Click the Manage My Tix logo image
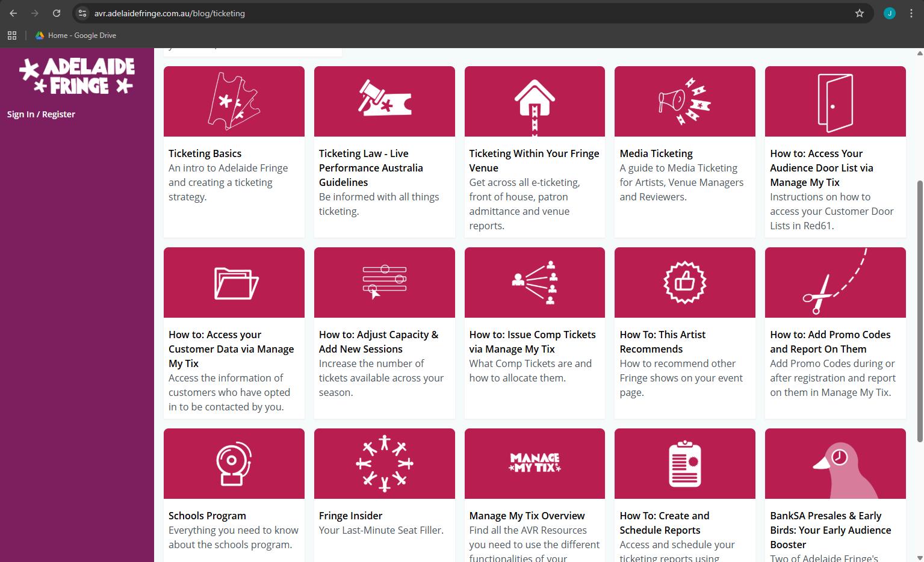Screen dimensions: 924x562 [x=535, y=462]
